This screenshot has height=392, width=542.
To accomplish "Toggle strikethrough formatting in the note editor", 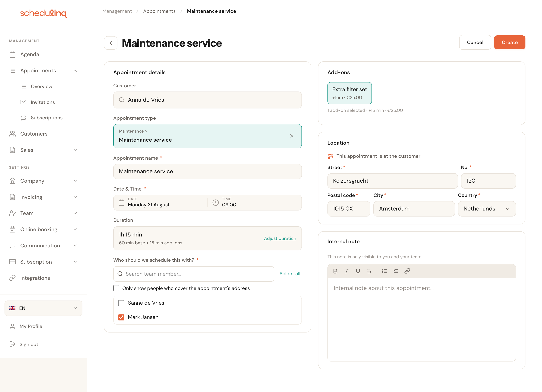I will click(369, 271).
